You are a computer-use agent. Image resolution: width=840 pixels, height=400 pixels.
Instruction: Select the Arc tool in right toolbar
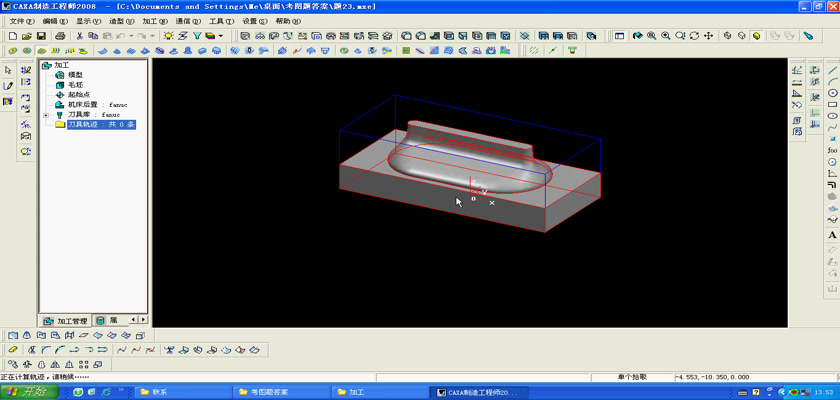pos(832,81)
